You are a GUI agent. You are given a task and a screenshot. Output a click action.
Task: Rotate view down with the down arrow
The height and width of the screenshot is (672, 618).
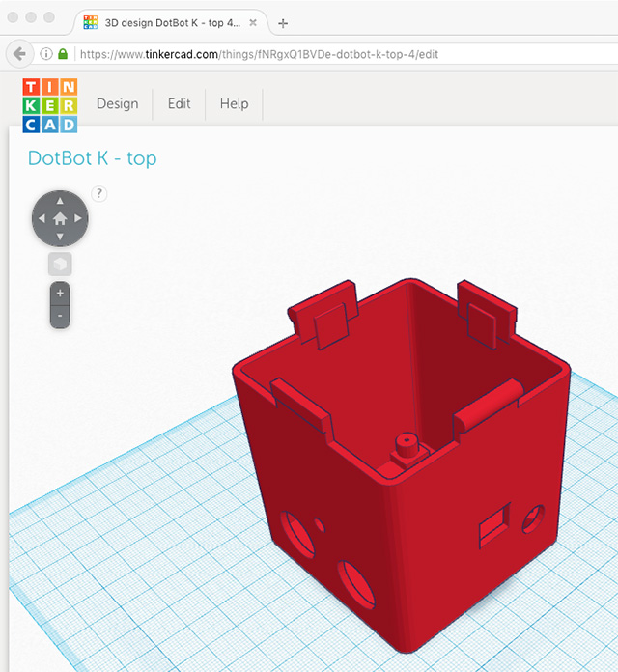60,238
